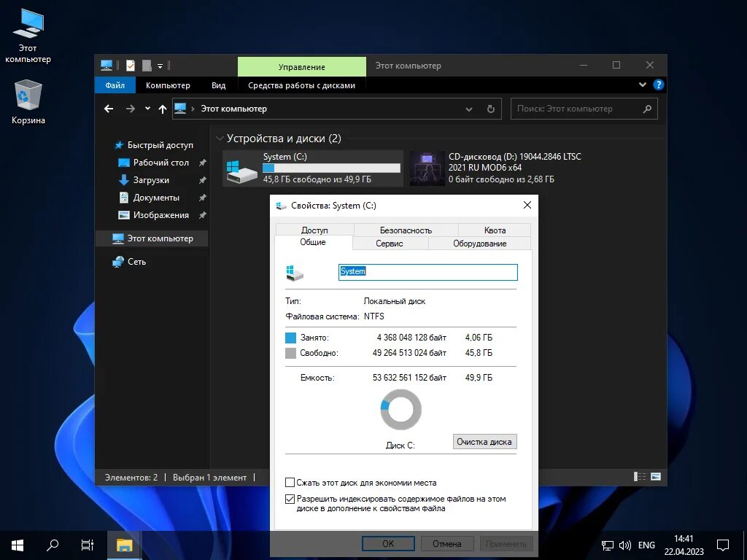Screen dimensions: 747x560
Task: Open the Этот компьютер desktop icon
Action: pyautogui.click(x=28, y=36)
